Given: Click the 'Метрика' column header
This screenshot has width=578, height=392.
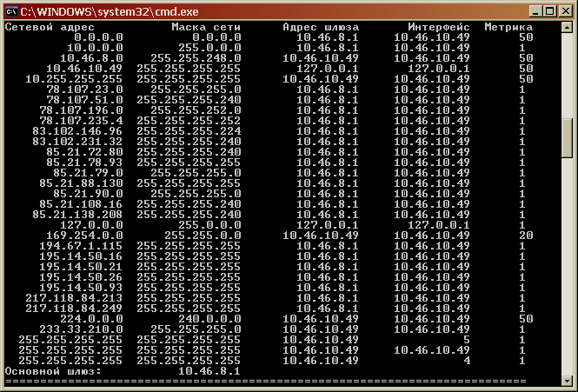Looking at the screenshot, I should (x=508, y=27).
